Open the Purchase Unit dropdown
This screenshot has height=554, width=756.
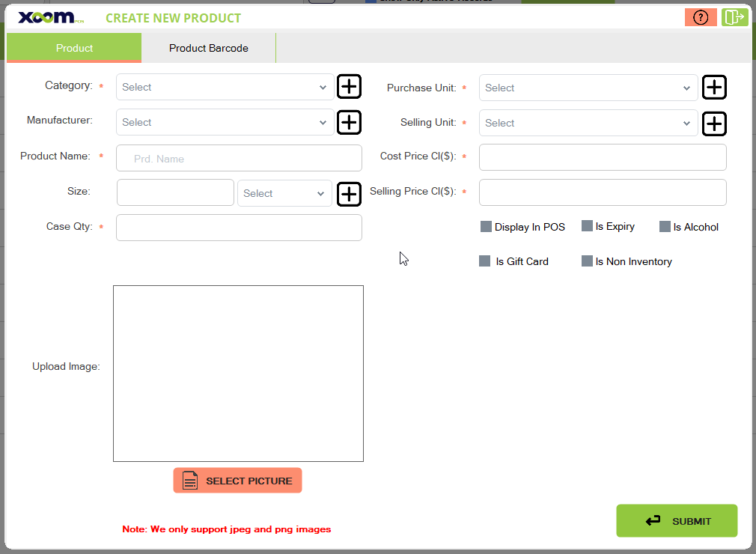588,88
